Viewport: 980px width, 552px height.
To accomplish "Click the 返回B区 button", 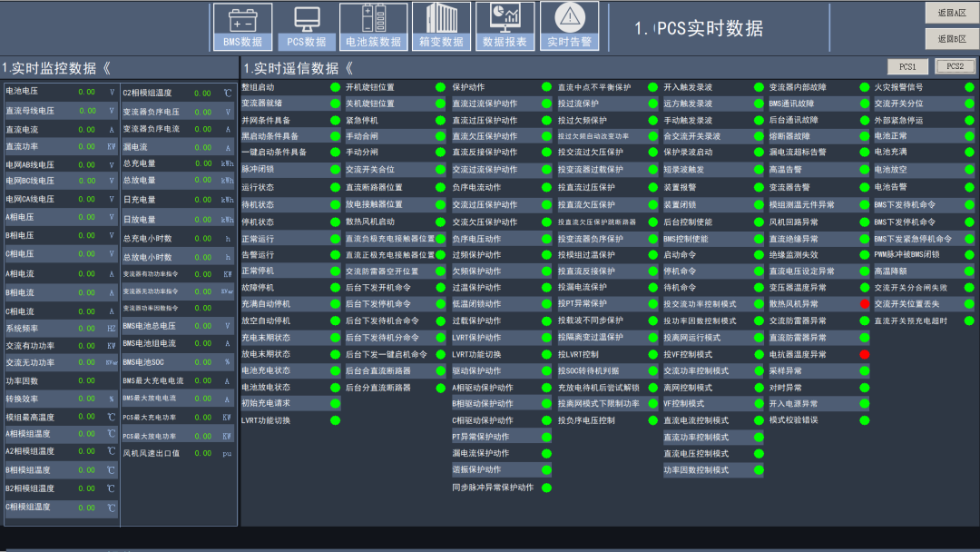I will [x=952, y=39].
